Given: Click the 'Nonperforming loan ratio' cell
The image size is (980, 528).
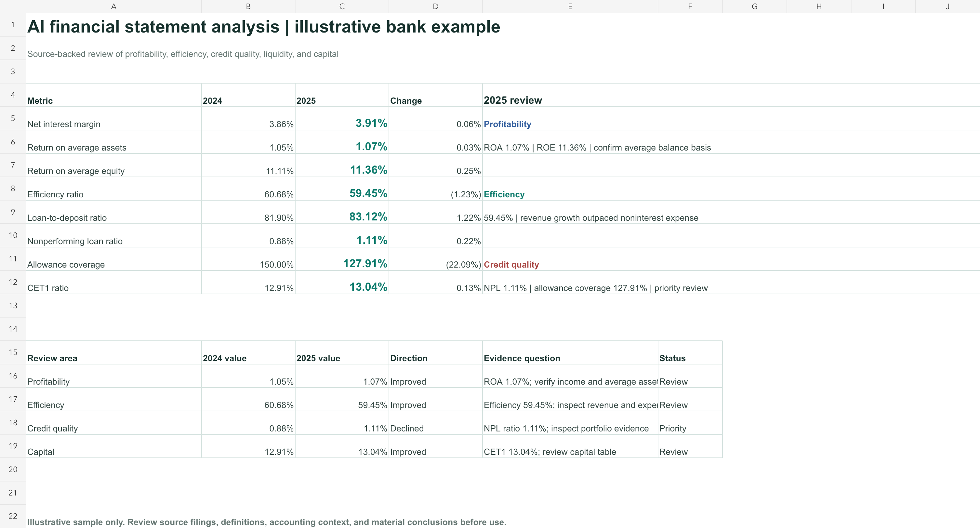Looking at the screenshot, I should (x=114, y=235).
